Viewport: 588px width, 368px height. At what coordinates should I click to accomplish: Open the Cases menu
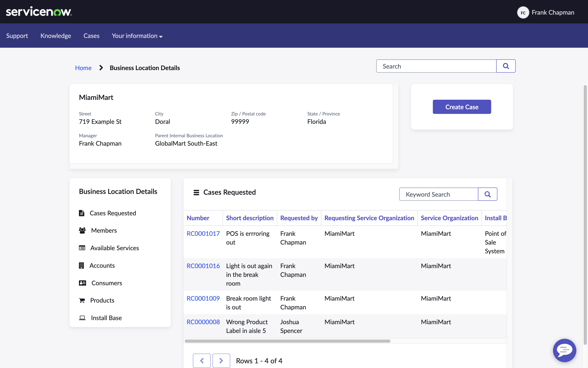pyautogui.click(x=91, y=36)
